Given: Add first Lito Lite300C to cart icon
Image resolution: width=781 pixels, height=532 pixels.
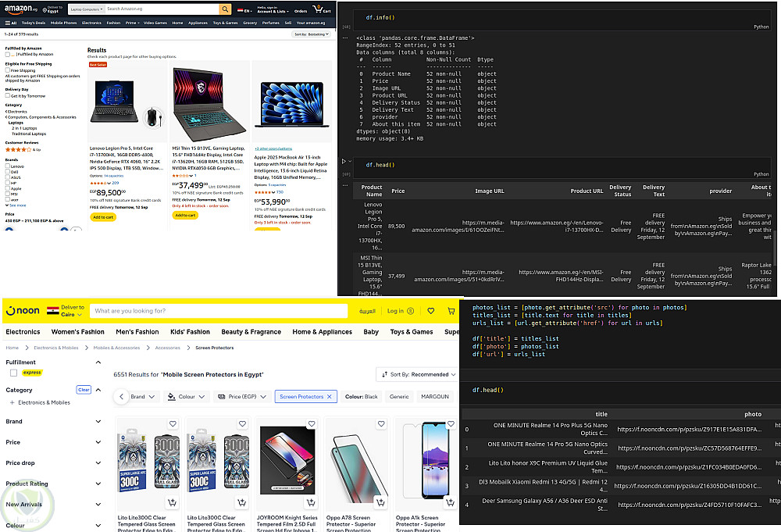Looking at the screenshot, I should coord(173,502).
